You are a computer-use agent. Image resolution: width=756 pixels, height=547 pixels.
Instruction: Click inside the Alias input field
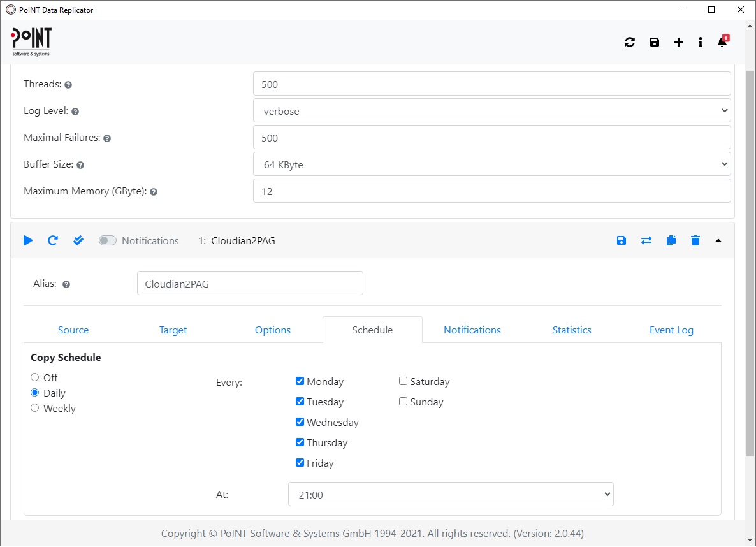[x=250, y=283]
